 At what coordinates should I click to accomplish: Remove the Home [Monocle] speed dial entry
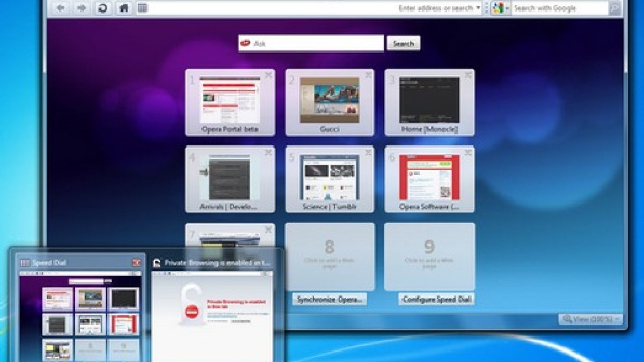(x=468, y=75)
